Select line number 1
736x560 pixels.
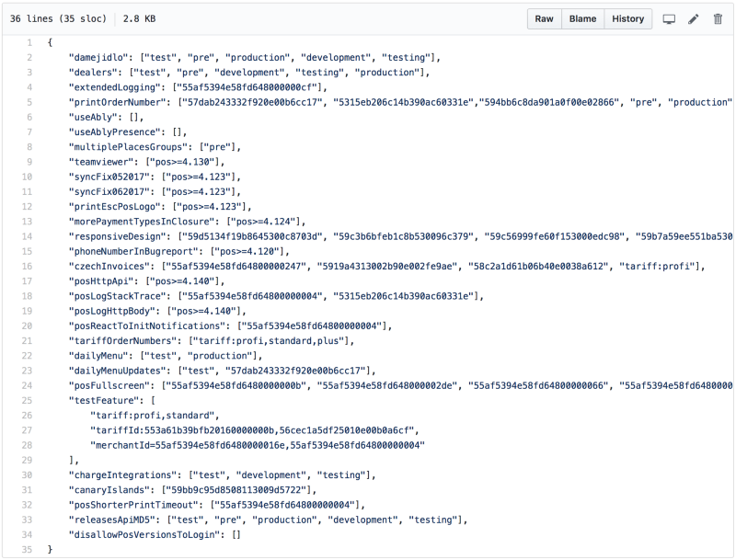coord(29,42)
